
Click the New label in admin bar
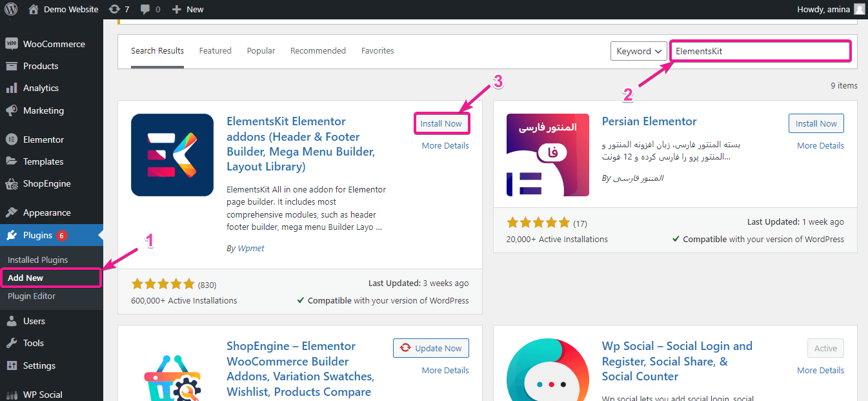195,9
